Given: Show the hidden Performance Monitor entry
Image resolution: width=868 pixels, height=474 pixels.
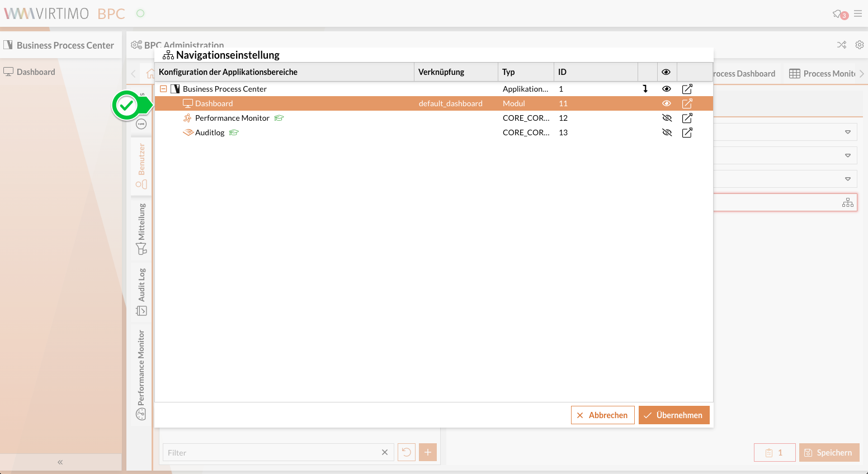Looking at the screenshot, I should 666,118.
